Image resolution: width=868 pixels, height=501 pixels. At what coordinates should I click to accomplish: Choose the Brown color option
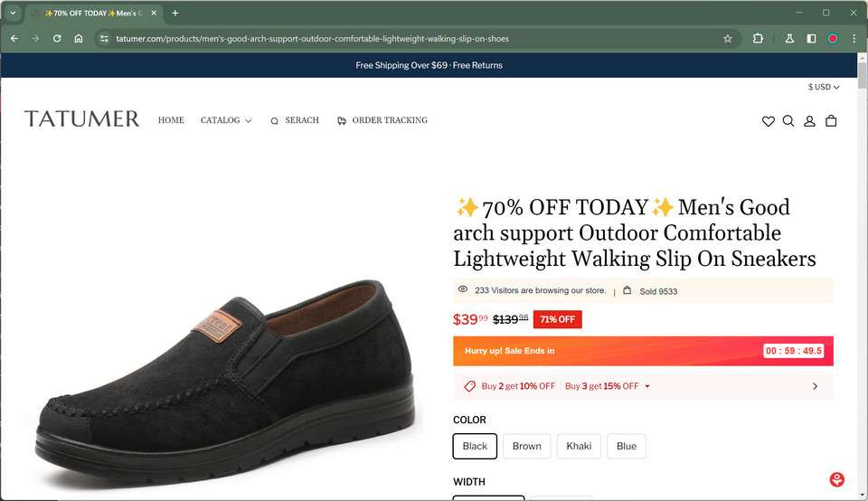(526, 446)
